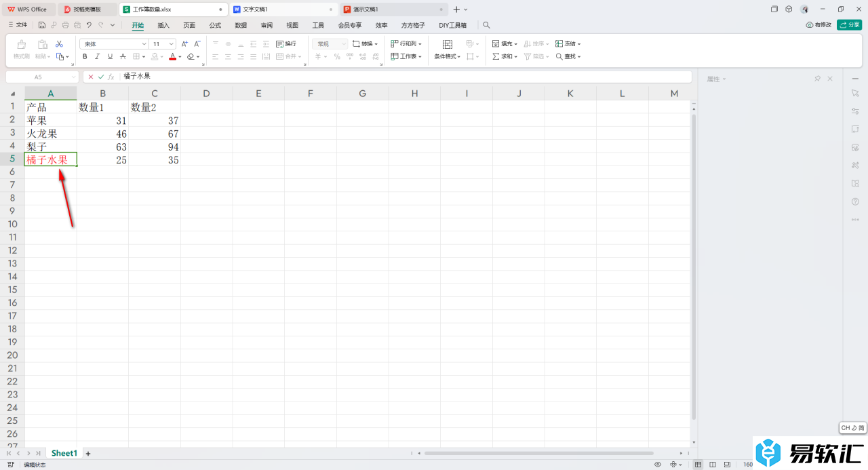Screen dimensions: 868x470
Task: Switch to the normal view in the status bar
Action: pyautogui.click(x=698, y=464)
